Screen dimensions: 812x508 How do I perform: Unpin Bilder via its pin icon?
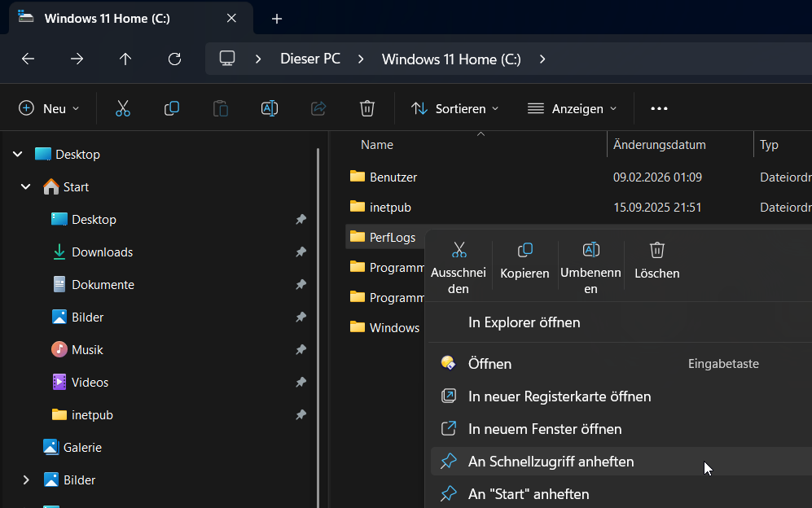click(x=301, y=317)
